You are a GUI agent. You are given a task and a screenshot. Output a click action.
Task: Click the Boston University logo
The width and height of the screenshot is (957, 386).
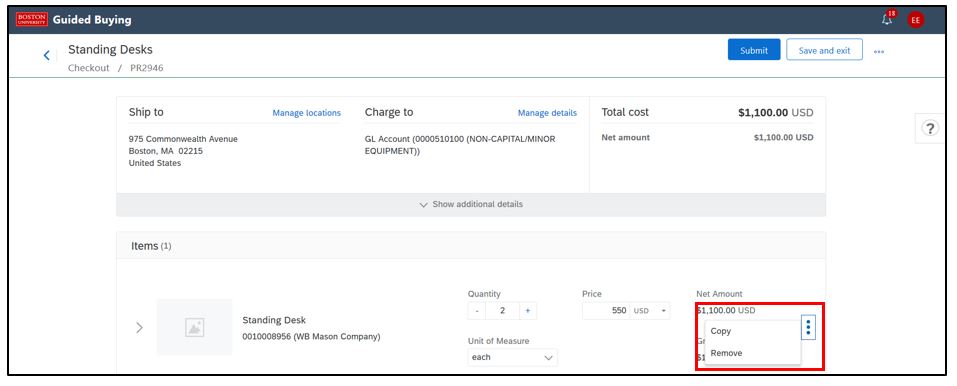click(x=32, y=20)
